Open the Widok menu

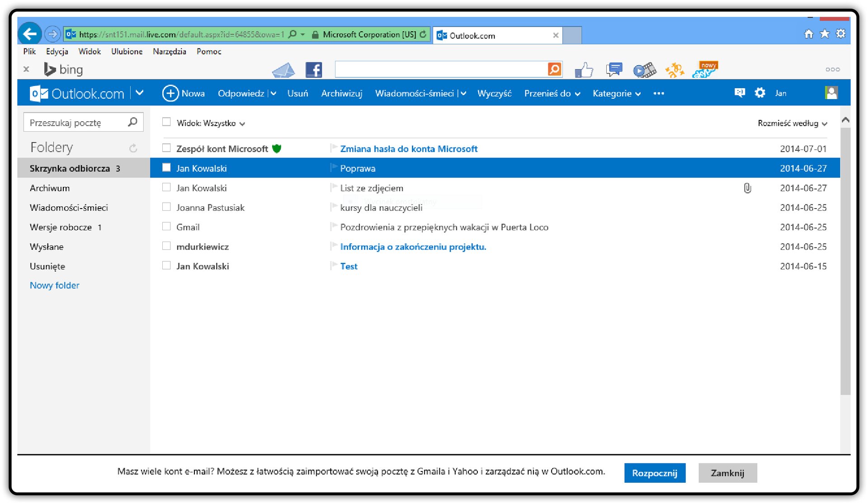[90, 51]
